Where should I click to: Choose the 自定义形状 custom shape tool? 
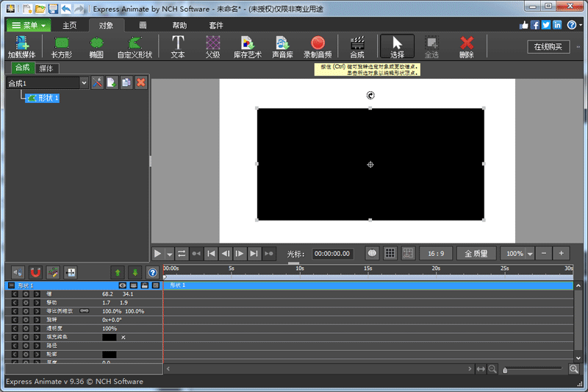135,46
